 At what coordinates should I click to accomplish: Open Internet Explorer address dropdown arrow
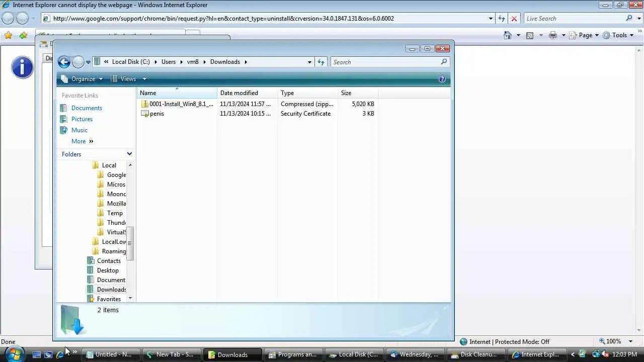coord(491,19)
